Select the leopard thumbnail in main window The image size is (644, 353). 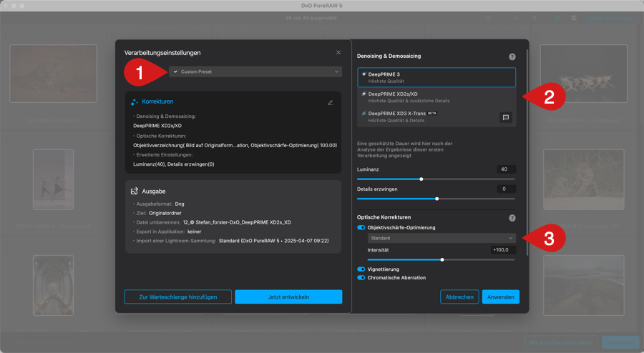click(54, 74)
